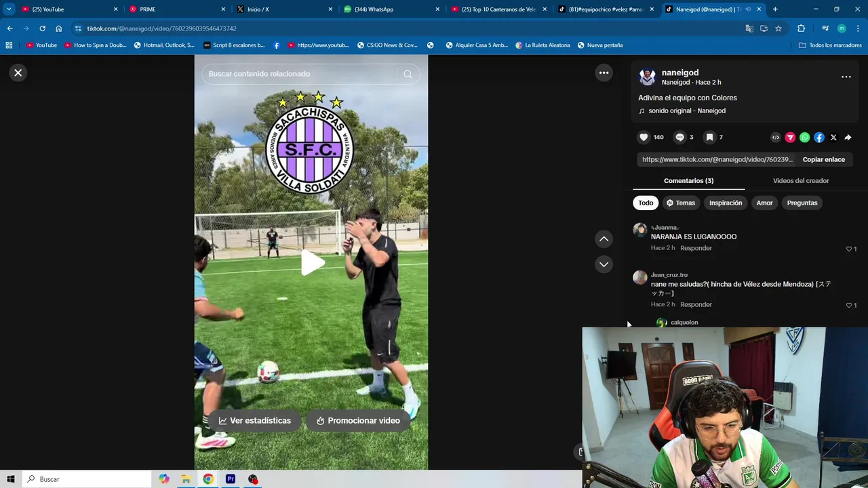
Task: Click Copiar enlace button
Action: (x=823, y=159)
